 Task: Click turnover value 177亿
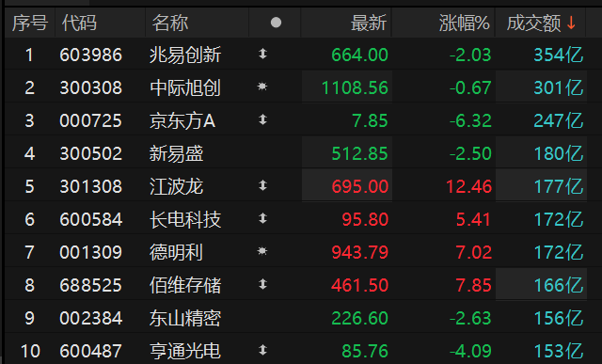point(559,186)
